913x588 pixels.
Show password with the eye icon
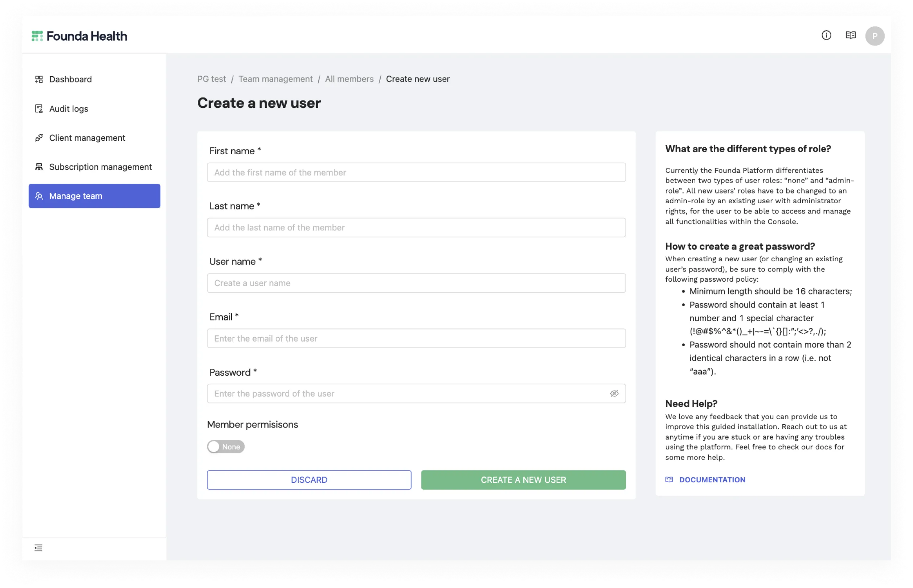tap(614, 394)
